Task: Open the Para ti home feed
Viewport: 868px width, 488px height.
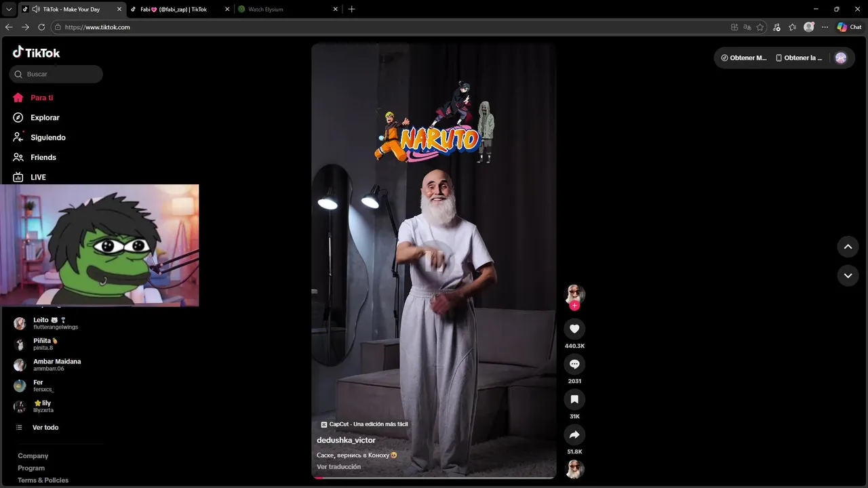Action: (33, 98)
